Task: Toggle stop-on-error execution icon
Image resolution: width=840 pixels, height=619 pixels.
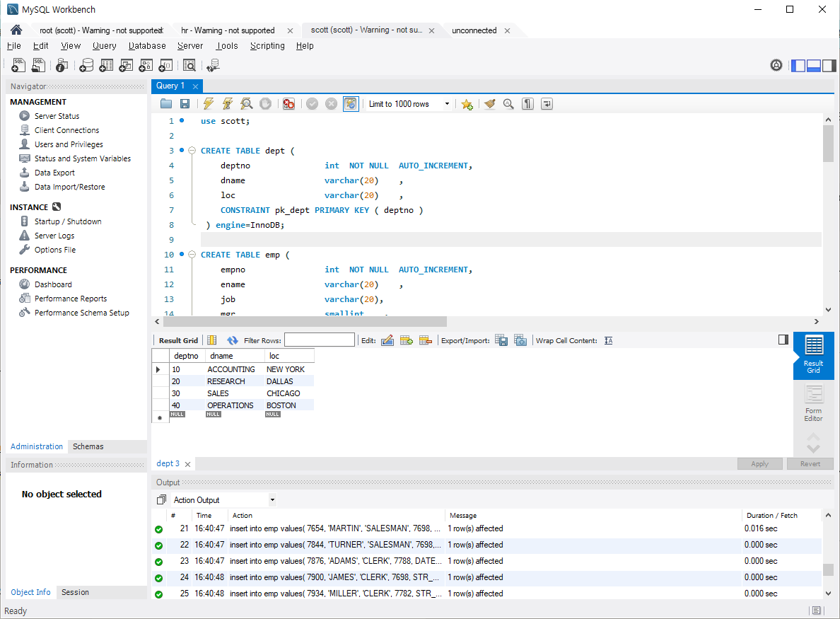Action: (288, 104)
